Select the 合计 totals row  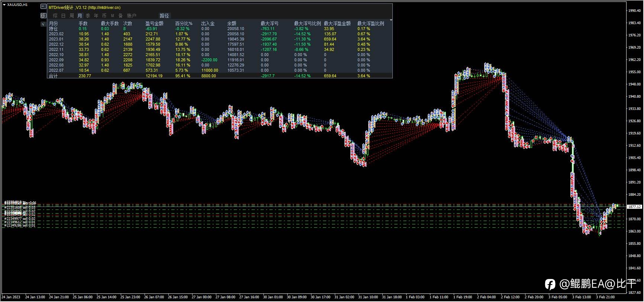pos(220,76)
